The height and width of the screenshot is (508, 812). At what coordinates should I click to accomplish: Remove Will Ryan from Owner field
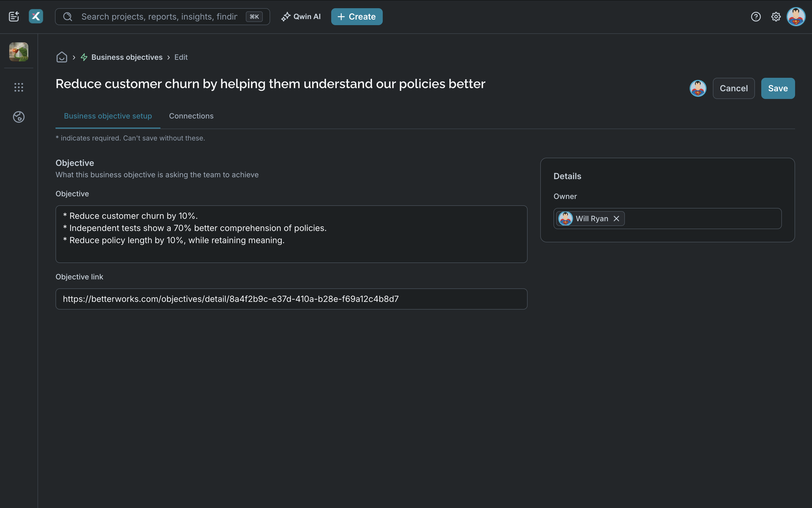click(x=616, y=219)
